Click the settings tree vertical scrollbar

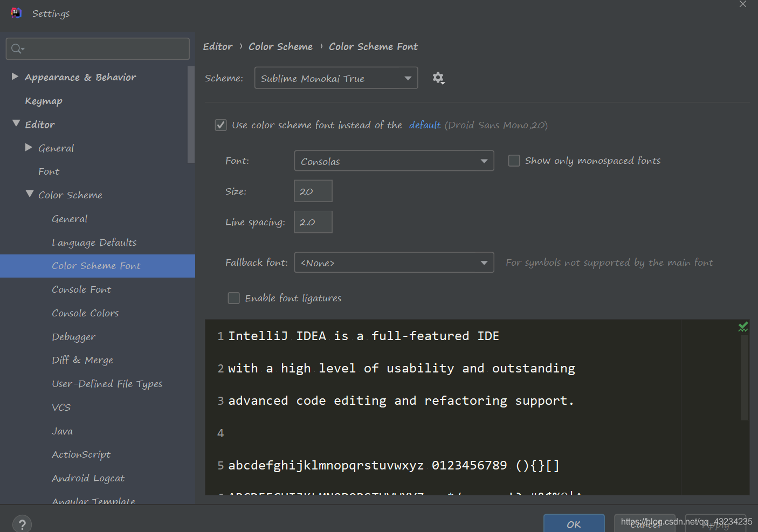[191, 114]
